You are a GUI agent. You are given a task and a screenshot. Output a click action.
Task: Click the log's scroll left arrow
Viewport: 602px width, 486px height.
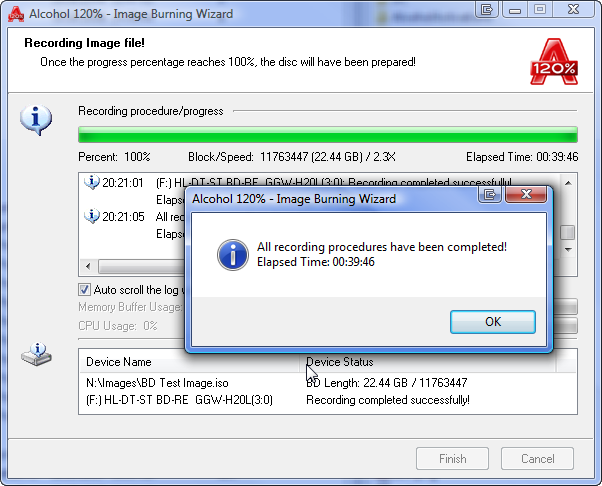click(x=88, y=266)
